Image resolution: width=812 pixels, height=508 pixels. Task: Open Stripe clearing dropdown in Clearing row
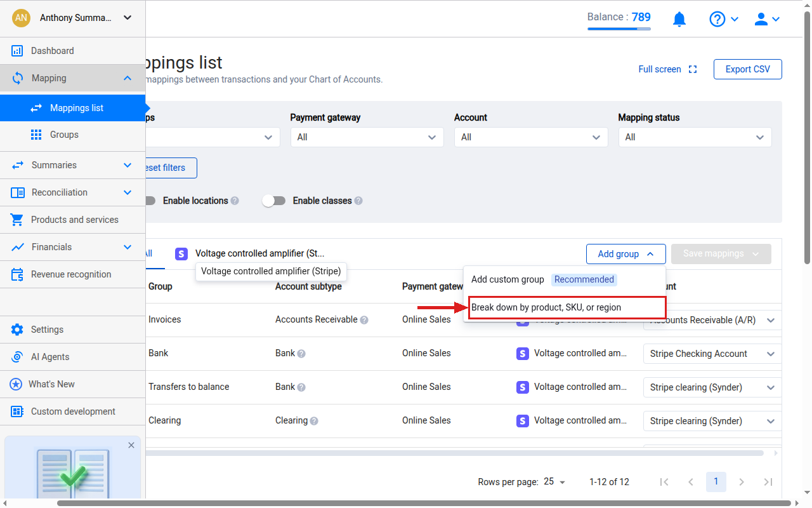click(712, 421)
